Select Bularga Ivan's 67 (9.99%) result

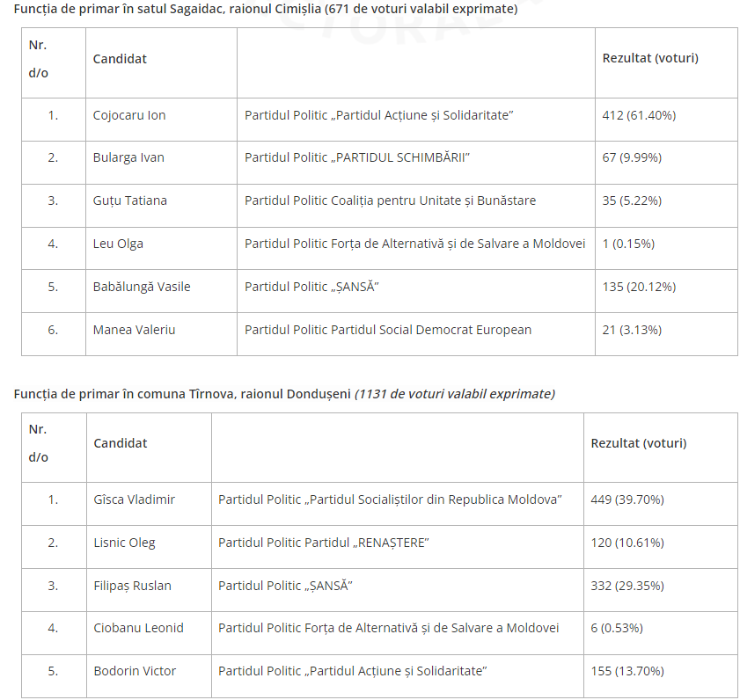tap(632, 158)
